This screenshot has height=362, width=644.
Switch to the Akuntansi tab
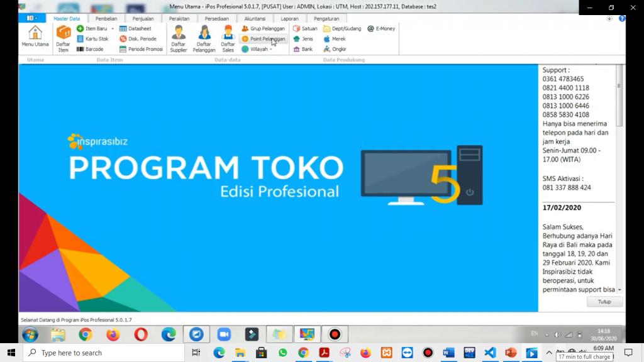click(255, 18)
